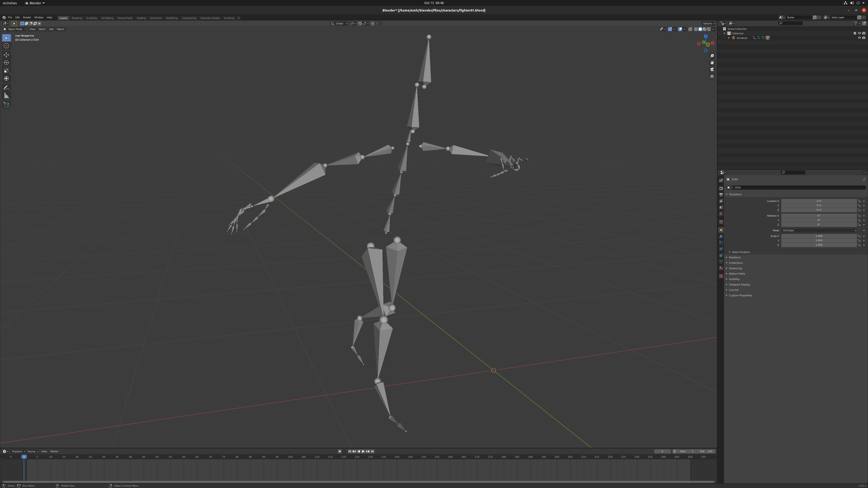Viewport: 868px width, 488px height.
Task: Open the timeline Playback popover
Action: click(18, 452)
